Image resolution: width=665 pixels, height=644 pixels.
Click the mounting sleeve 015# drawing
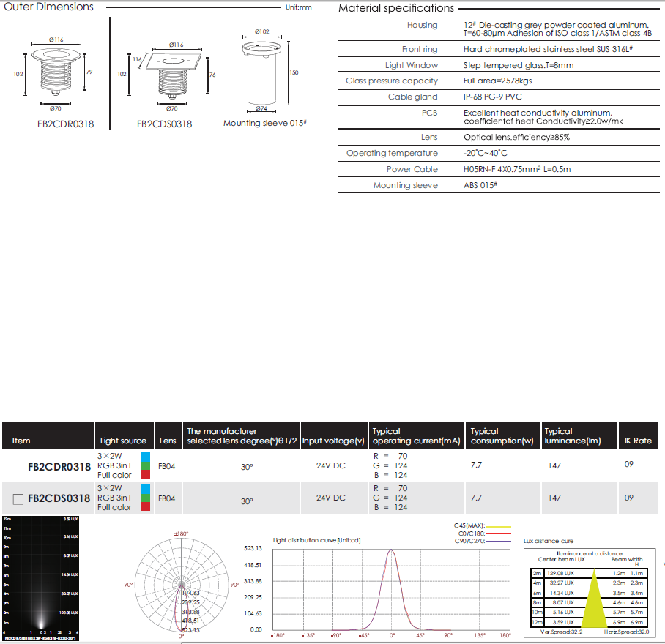[x=261, y=76]
